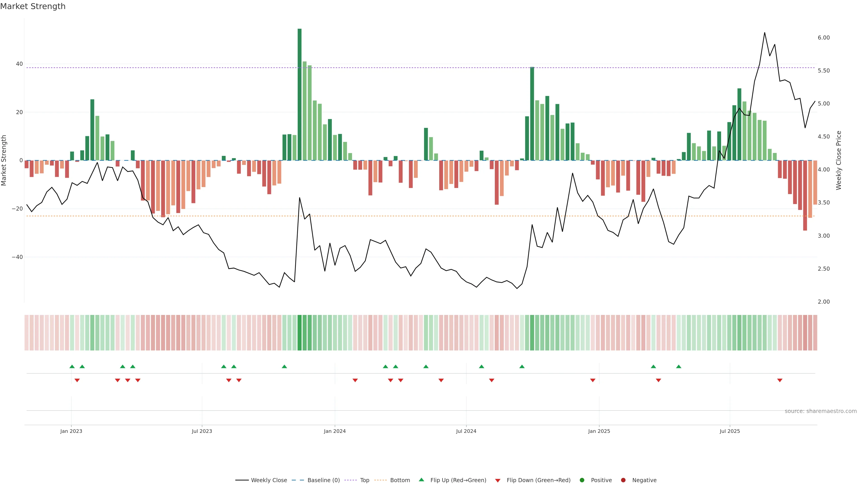This screenshot has height=488, width=868.
Task: Click the darkest green heatmap strip cell
Action: click(300, 333)
